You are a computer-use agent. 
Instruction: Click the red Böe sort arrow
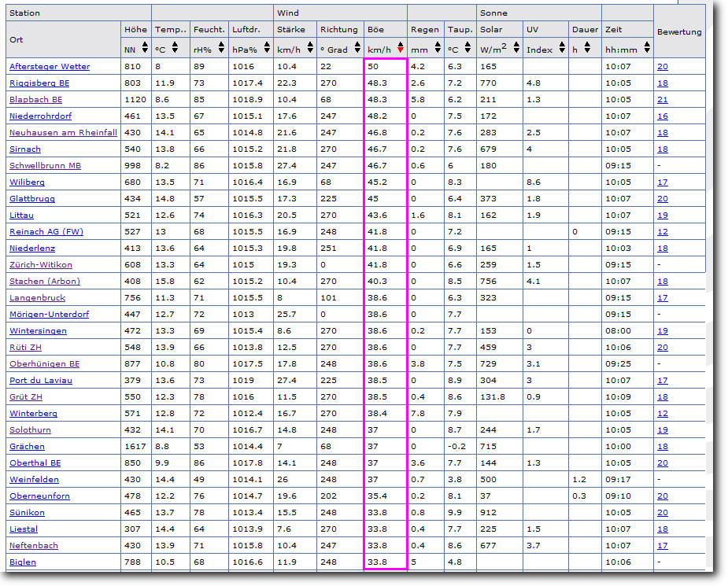click(x=400, y=49)
